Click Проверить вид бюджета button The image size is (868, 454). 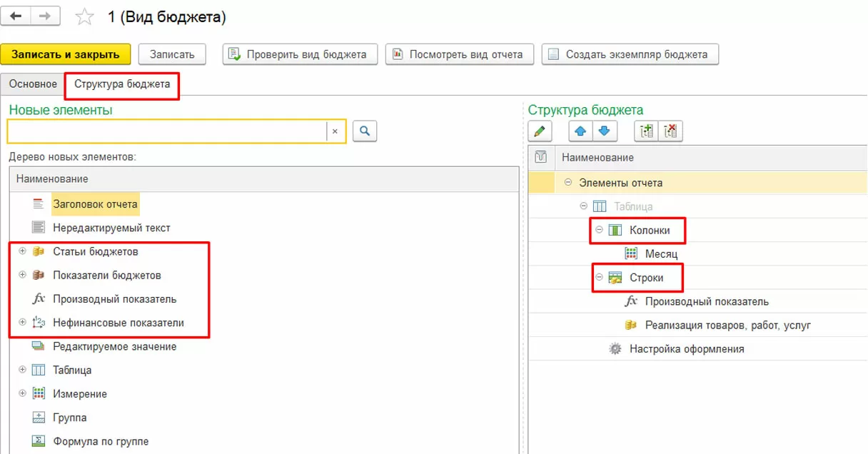coord(300,54)
